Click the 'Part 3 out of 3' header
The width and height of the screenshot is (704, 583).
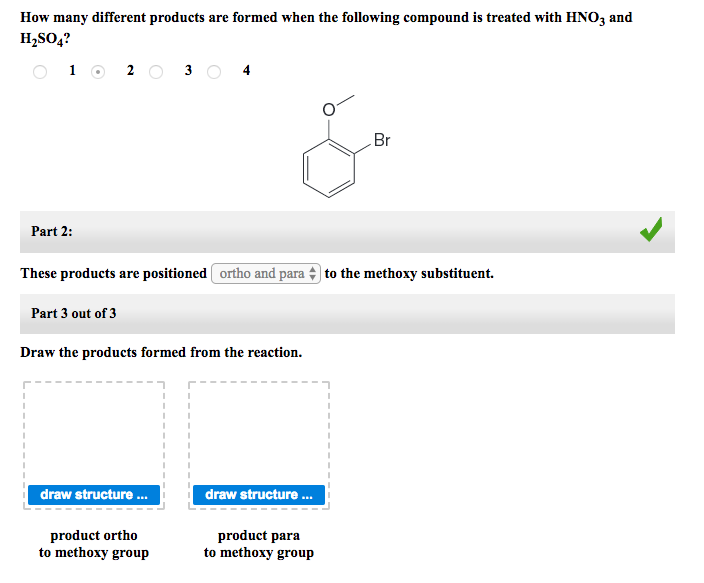347,314
